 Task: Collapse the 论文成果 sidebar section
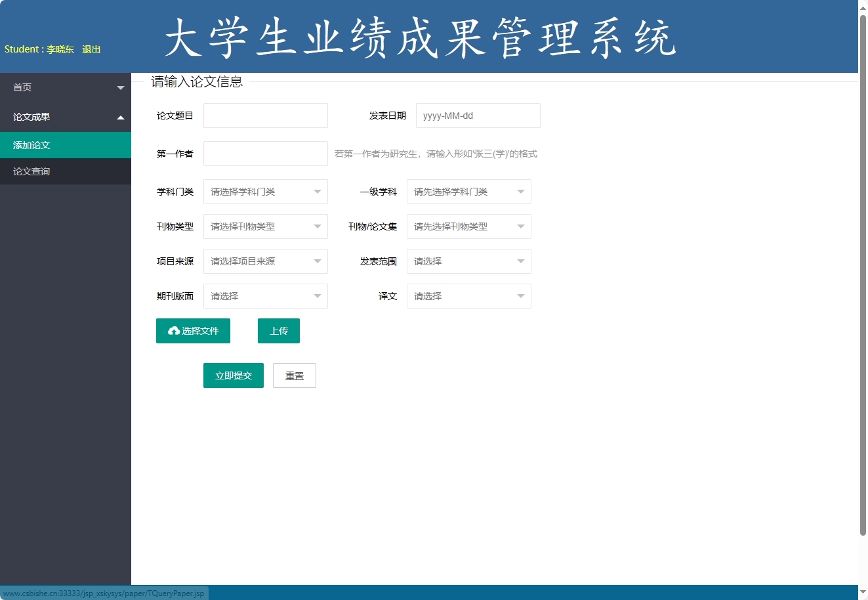121,117
